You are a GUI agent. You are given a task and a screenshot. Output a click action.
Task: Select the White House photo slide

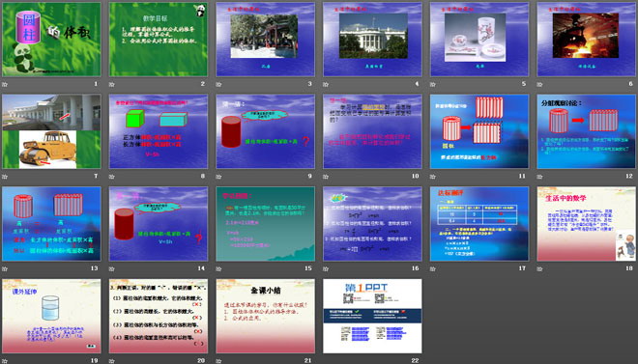point(372,40)
